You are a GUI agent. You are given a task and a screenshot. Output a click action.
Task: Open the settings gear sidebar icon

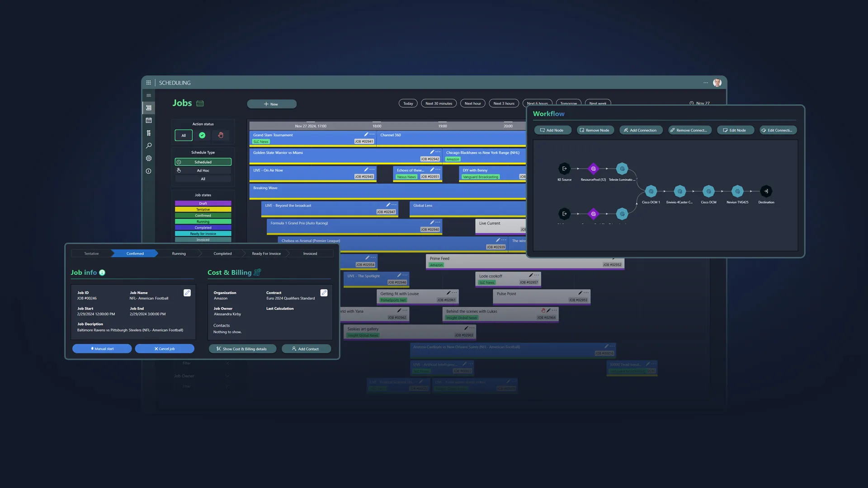[148, 158]
